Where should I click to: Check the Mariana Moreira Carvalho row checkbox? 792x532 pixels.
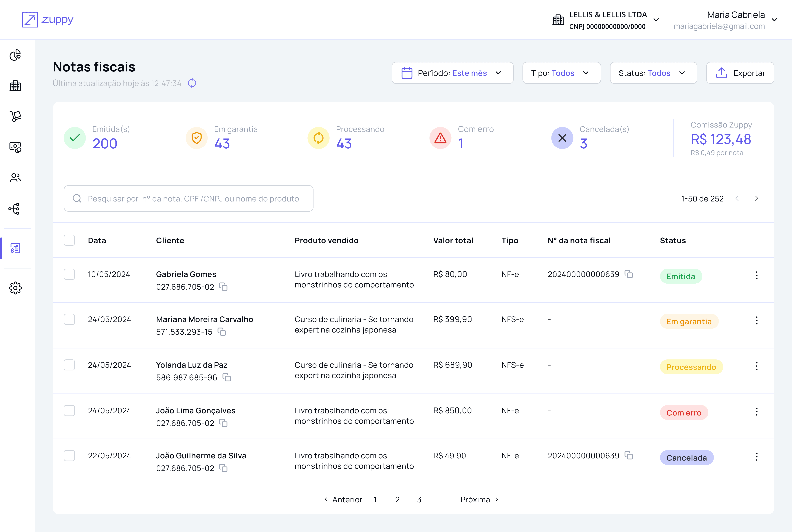(69, 319)
